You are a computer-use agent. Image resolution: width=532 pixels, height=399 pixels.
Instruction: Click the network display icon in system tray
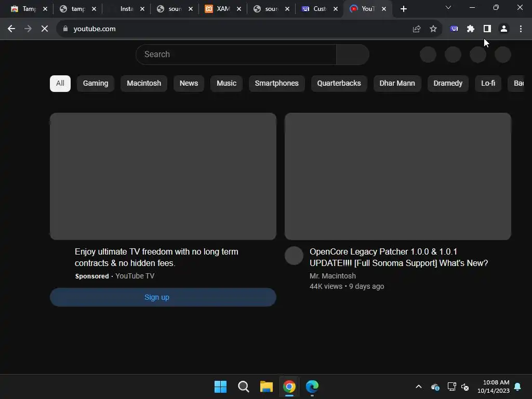click(451, 387)
